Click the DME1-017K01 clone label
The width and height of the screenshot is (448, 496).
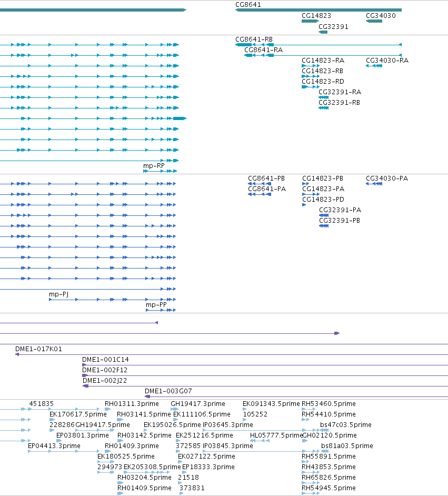click(38, 349)
